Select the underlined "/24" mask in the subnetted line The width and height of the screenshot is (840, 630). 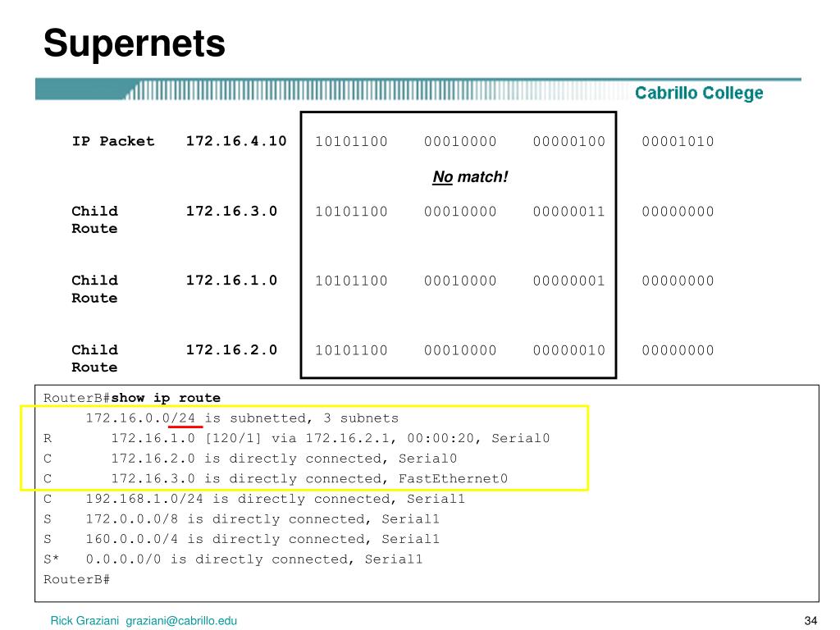click(x=183, y=418)
